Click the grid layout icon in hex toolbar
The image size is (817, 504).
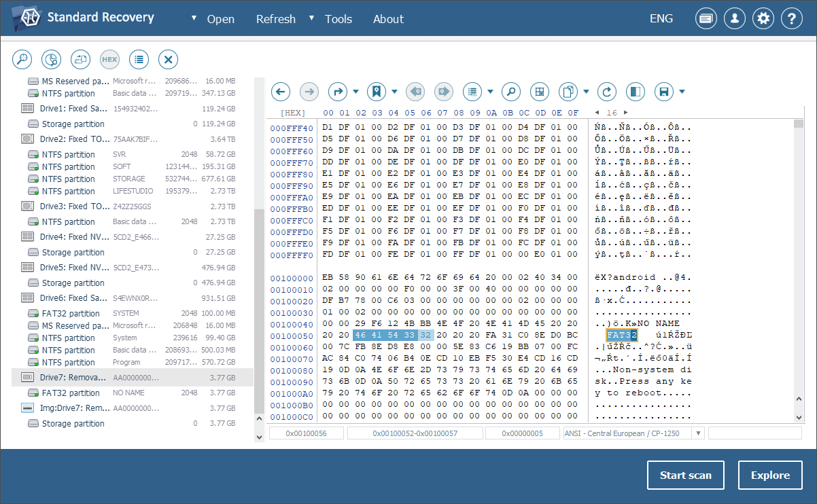coord(540,91)
